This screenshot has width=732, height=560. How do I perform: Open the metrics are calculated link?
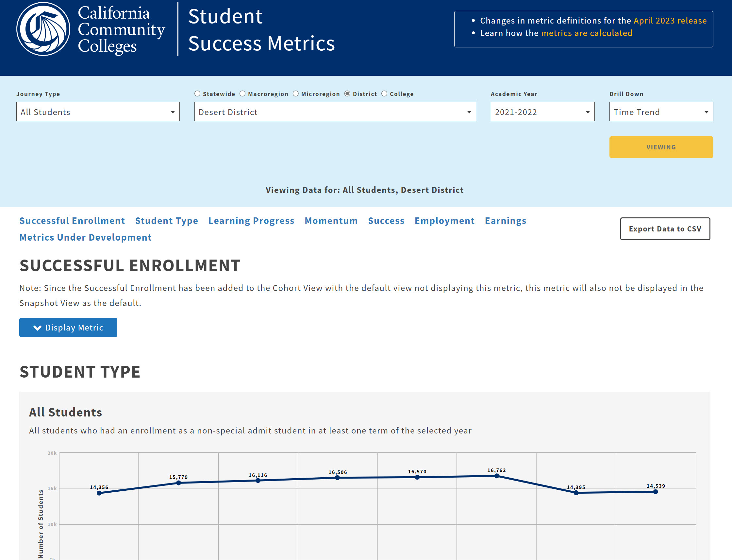(x=586, y=33)
